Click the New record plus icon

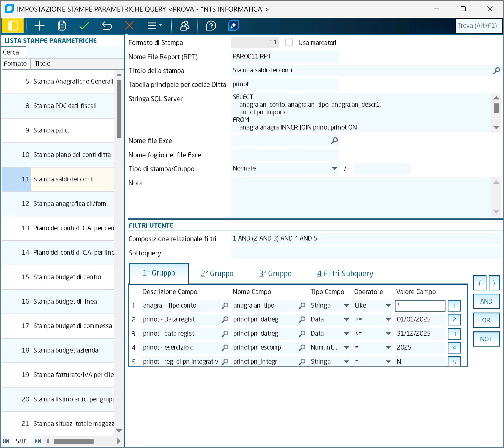click(39, 26)
